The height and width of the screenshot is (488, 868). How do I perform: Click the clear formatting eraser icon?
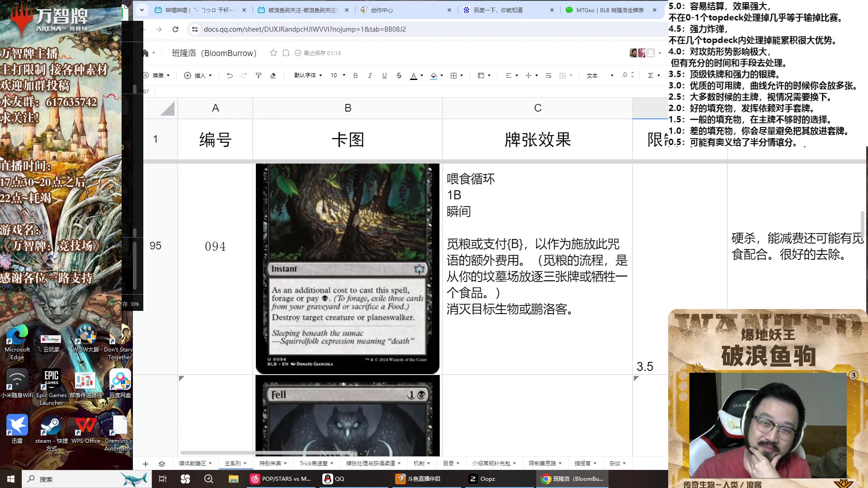[x=273, y=75]
